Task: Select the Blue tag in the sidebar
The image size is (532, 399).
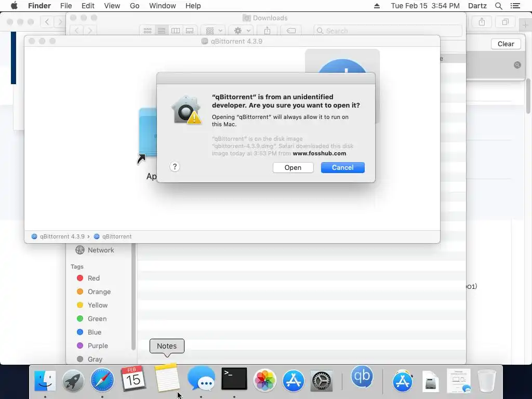Action: tap(89, 332)
